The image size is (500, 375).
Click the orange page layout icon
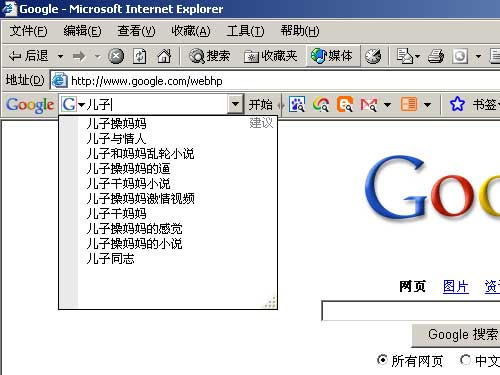[409, 104]
